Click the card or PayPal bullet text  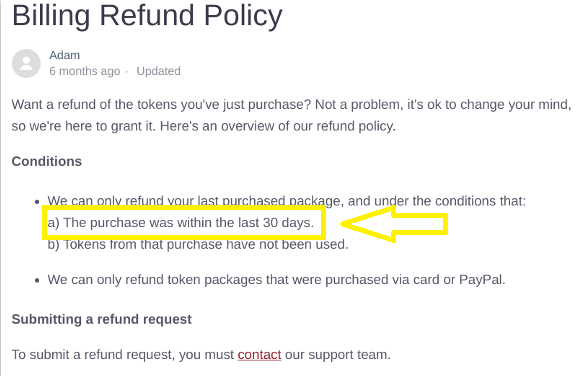(x=276, y=280)
